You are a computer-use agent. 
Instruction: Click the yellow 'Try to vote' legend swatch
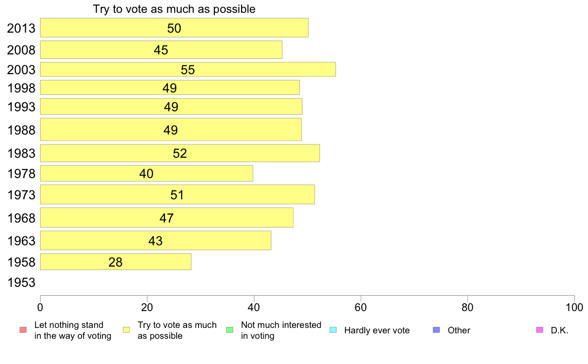click(x=126, y=330)
